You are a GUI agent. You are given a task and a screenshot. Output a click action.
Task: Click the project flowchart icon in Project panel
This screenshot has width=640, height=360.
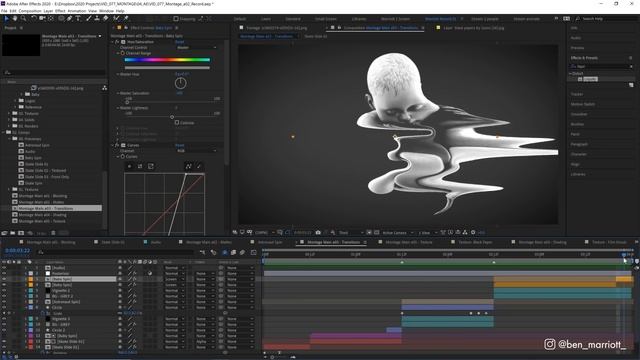coord(104,88)
